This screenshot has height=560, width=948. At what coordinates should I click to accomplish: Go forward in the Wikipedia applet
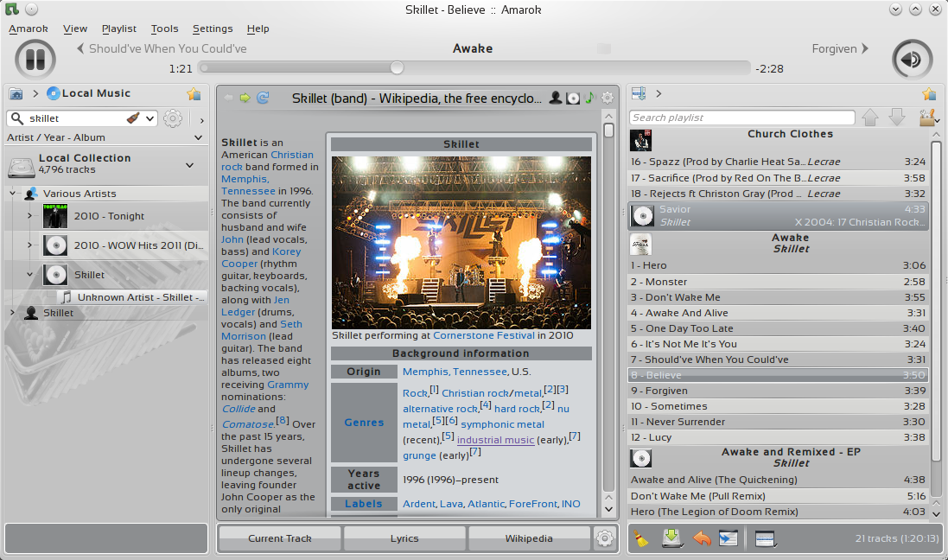[245, 98]
